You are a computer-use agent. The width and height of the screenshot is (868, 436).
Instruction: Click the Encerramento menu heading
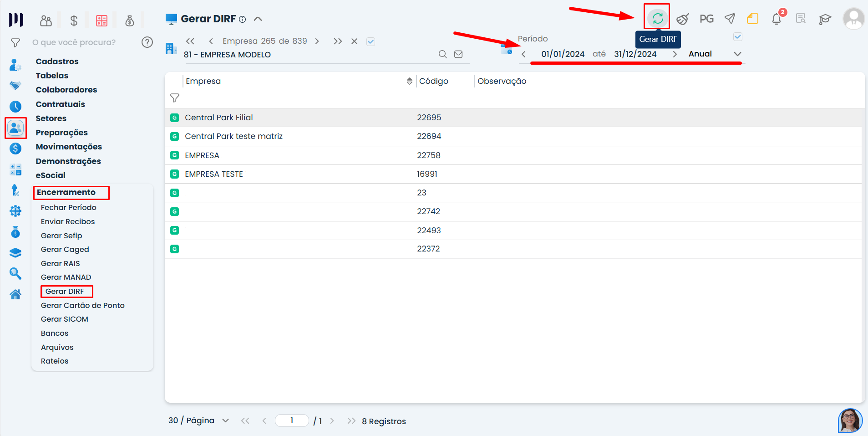tap(66, 192)
